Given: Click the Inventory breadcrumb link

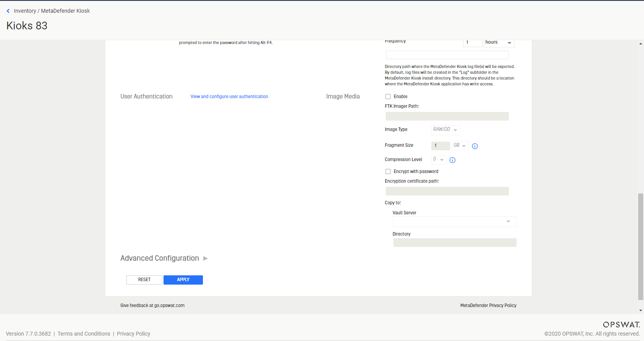Looking at the screenshot, I should pyautogui.click(x=25, y=11).
